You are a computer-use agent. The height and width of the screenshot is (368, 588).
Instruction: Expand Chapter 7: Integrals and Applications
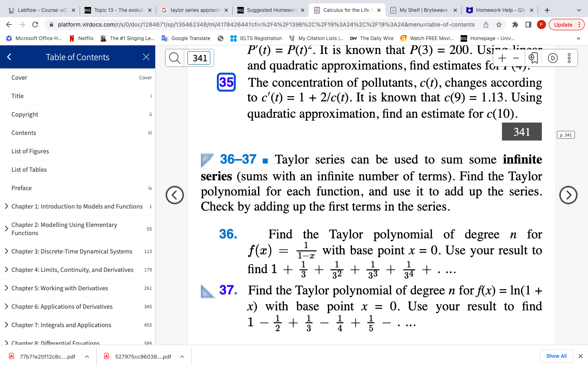point(6,325)
